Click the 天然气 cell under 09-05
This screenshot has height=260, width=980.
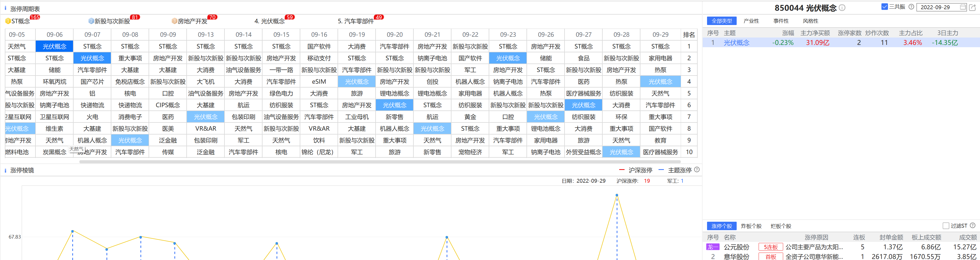click(17, 46)
